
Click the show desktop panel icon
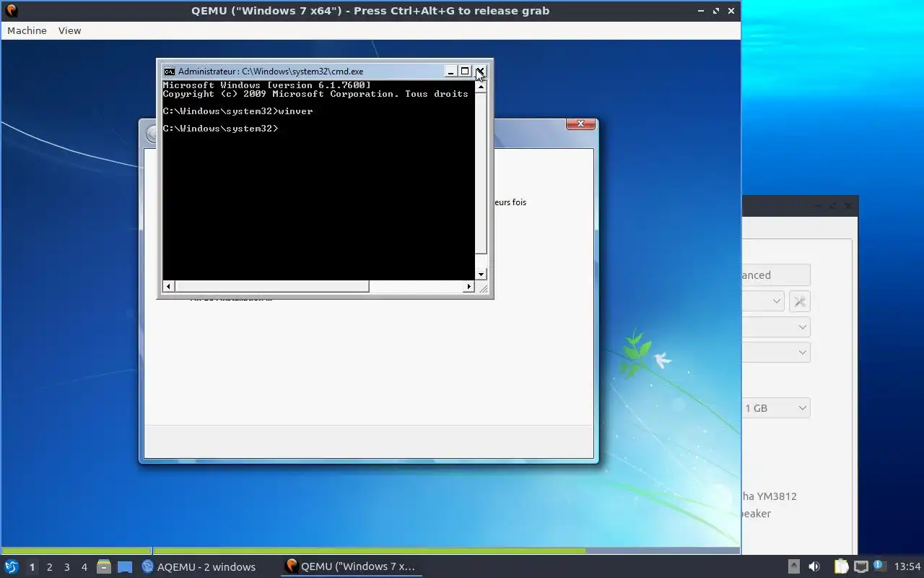[125, 567]
